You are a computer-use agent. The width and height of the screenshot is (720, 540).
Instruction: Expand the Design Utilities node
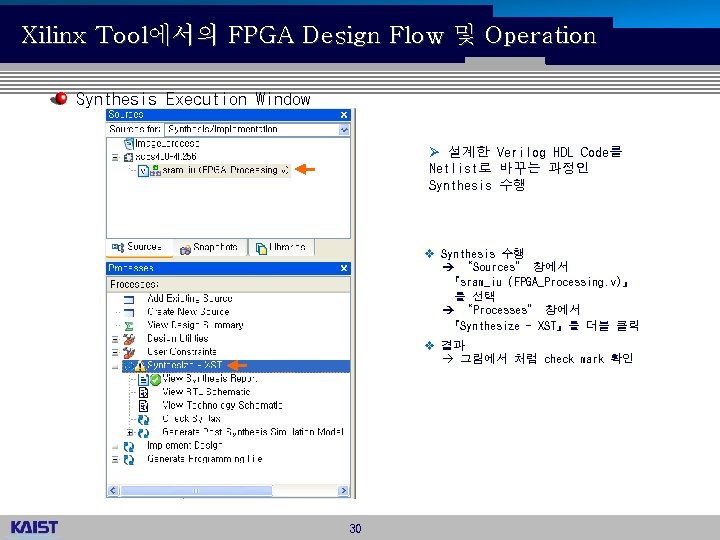(x=115, y=339)
